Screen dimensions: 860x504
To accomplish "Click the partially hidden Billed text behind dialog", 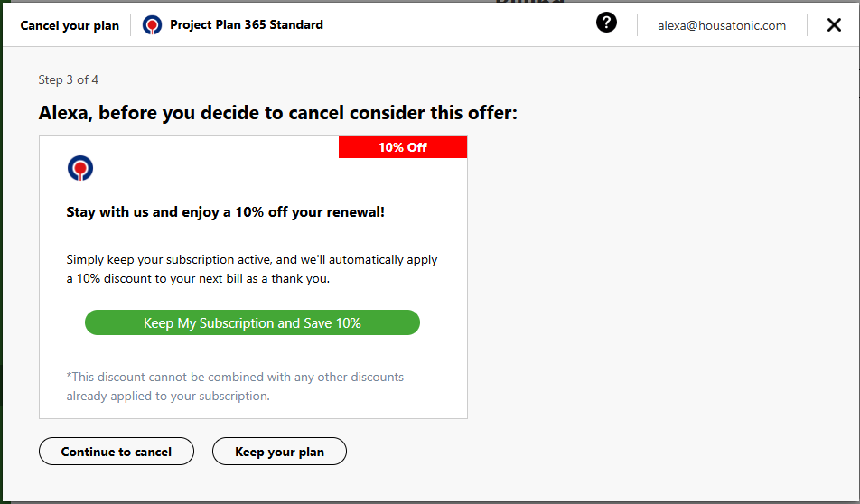I will point(529,2).
